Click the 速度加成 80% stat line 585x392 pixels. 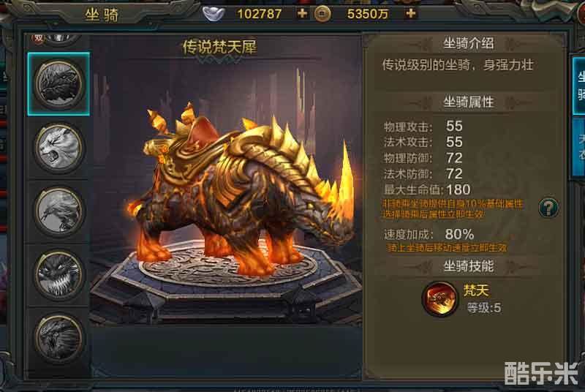point(429,234)
